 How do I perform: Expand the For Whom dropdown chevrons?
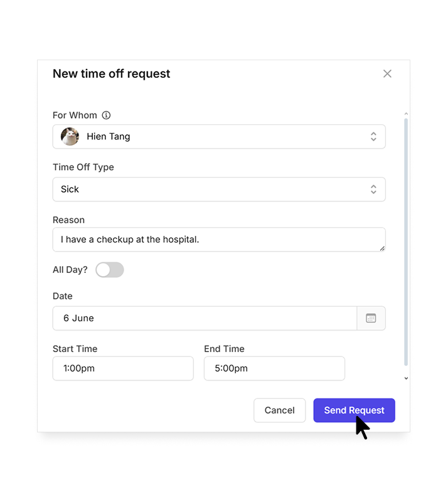point(373,137)
